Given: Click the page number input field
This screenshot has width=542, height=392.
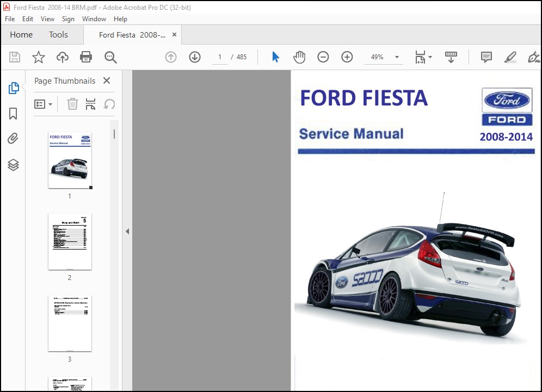Looking at the screenshot, I should pos(220,57).
